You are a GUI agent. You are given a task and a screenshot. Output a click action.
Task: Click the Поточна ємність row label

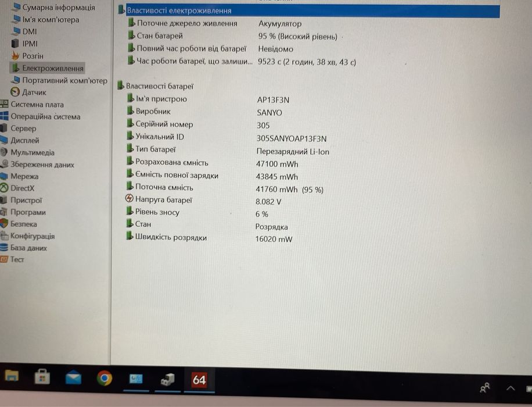(164, 187)
